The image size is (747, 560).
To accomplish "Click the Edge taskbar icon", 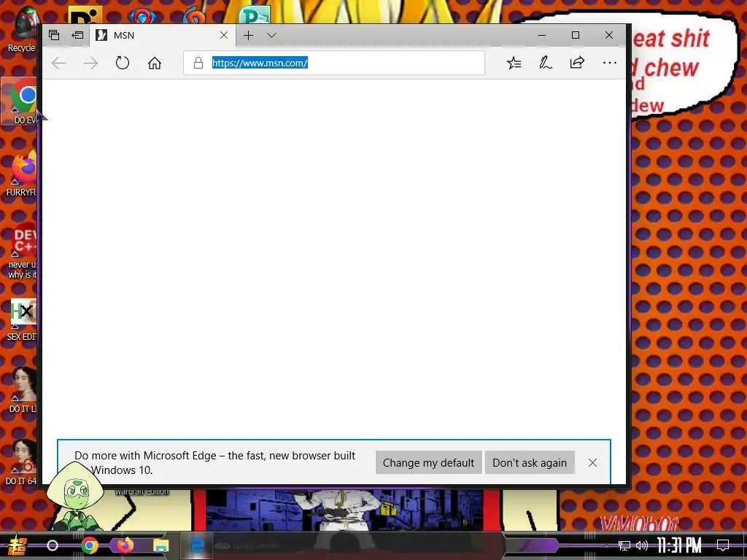I will point(197,545).
